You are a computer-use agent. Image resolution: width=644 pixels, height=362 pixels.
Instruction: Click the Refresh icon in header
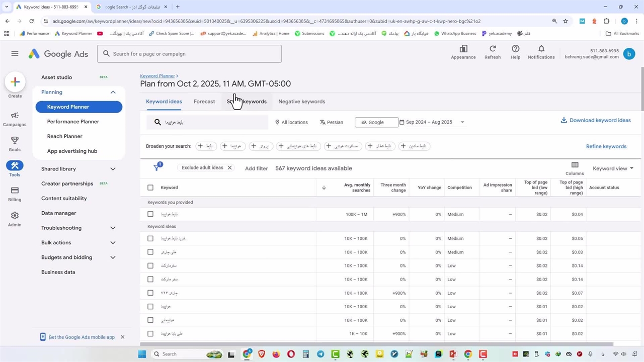coord(493,52)
